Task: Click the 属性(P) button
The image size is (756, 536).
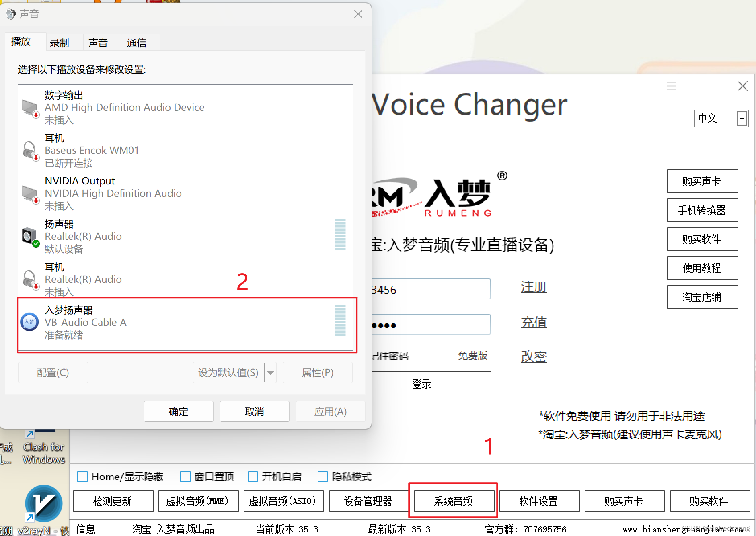Action: [318, 373]
